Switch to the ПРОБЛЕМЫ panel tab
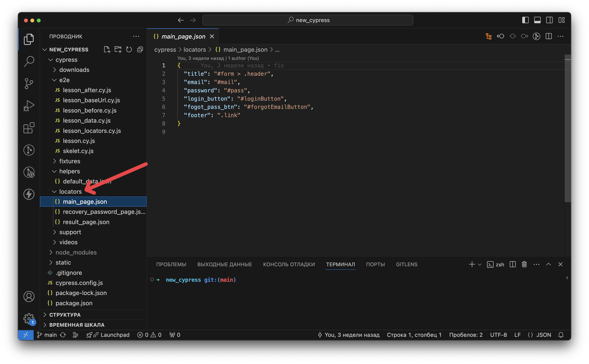The image size is (589, 364). tap(171, 264)
